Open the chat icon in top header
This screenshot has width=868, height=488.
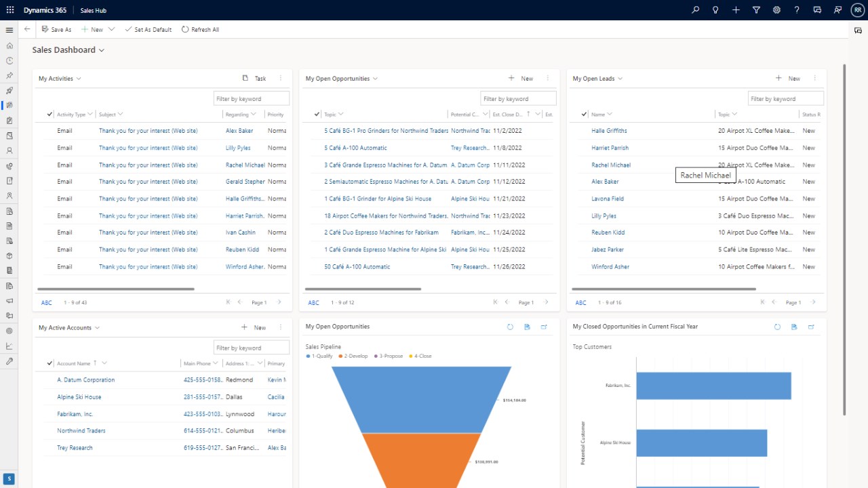[817, 10]
